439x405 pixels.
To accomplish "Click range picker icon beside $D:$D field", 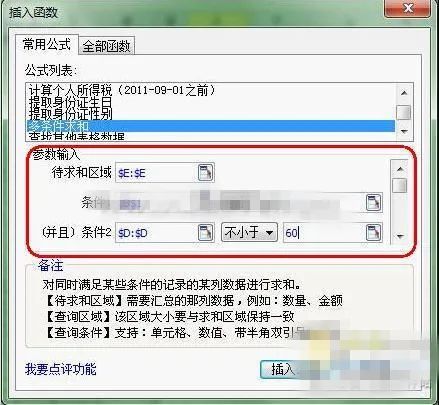I will click(x=205, y=232).
